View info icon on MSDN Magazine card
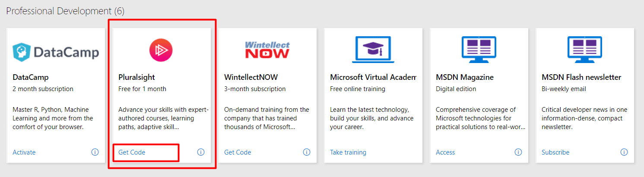 [x=518, y=152]
